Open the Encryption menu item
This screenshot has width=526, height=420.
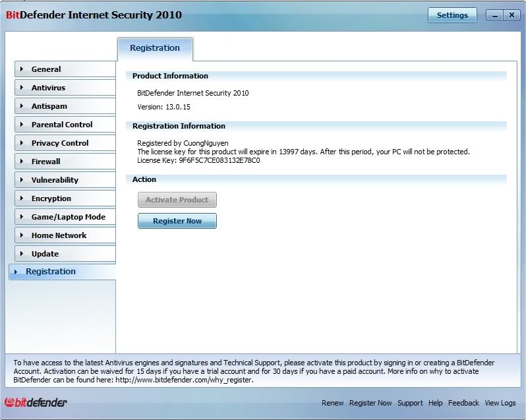click(x=65, y=198)
